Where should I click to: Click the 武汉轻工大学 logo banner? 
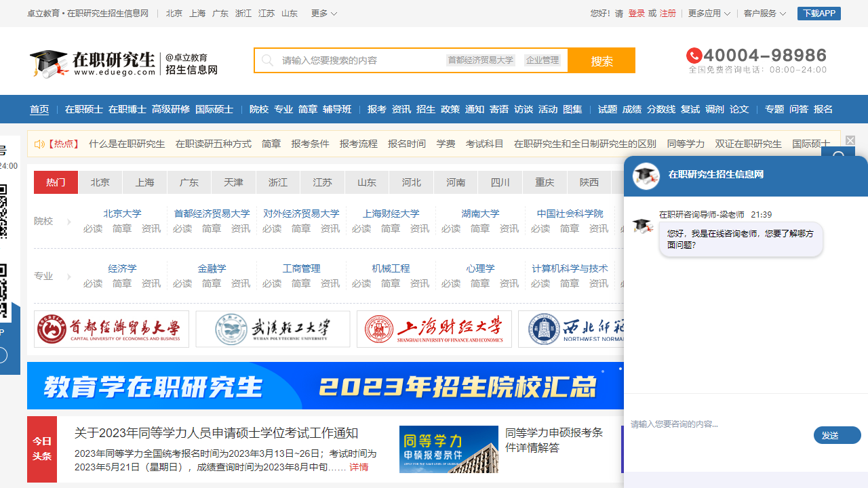[x=273, y=329]
